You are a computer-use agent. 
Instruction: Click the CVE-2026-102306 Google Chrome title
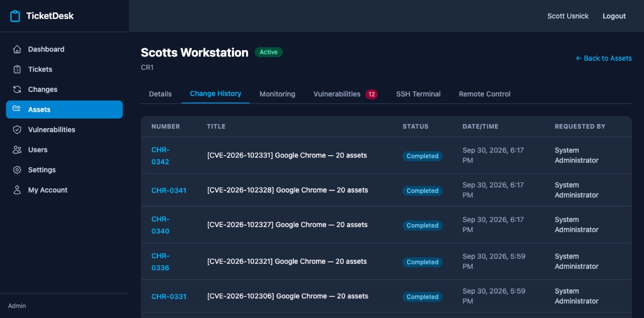coord(287,296)
